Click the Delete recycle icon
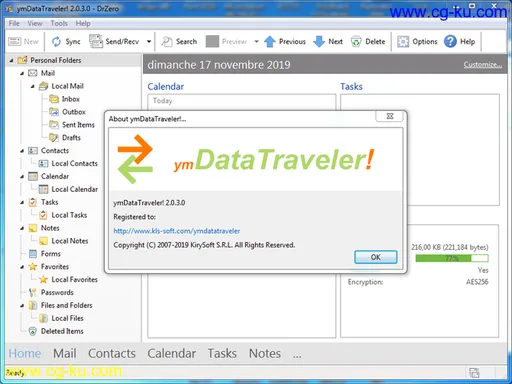512x384 pixels. coord(356,42)
